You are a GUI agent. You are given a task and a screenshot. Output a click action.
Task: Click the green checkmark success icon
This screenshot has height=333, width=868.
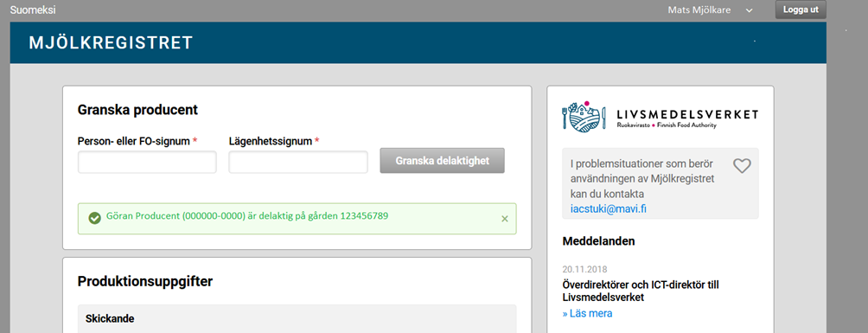(x=94, y=218)
